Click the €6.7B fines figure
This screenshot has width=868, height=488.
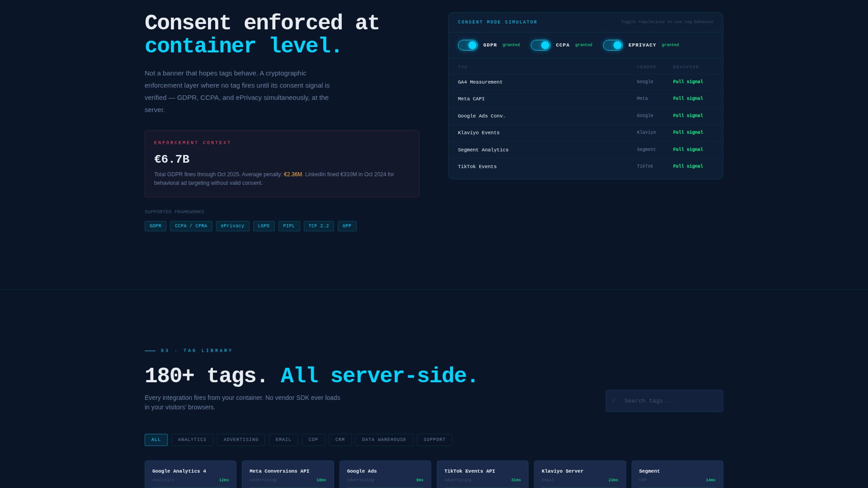[x=172, y=160]
